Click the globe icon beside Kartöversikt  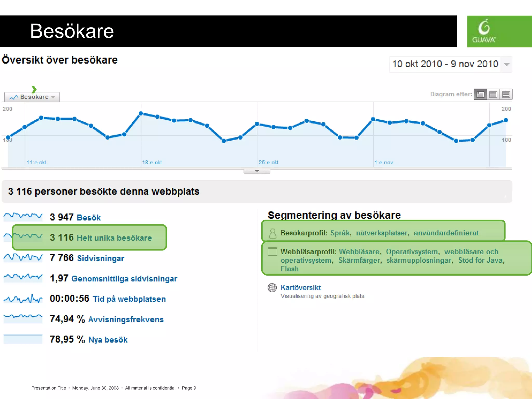coord(272,288)
